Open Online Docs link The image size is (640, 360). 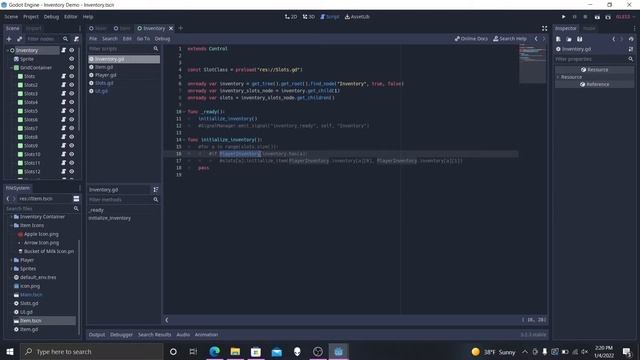point(471,39)
